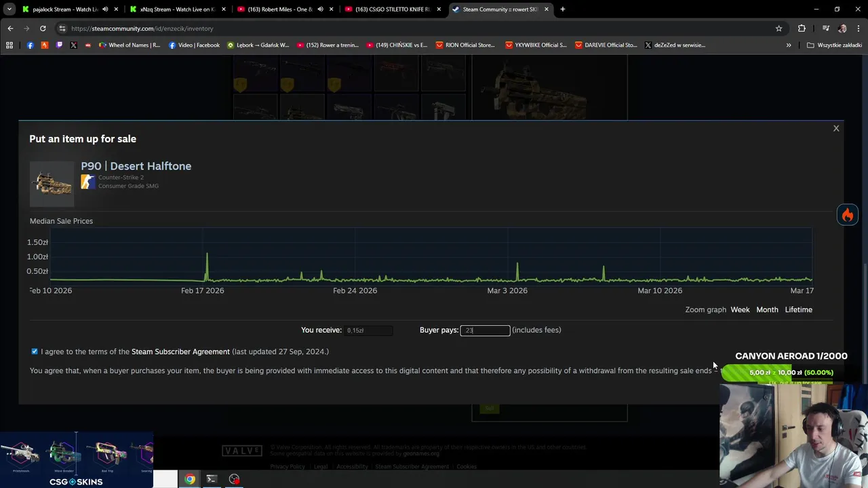Open the Video | Facebook bookmark
This screenshot has width=868, height=488.
pyautogui.click(x=194, y=45)
